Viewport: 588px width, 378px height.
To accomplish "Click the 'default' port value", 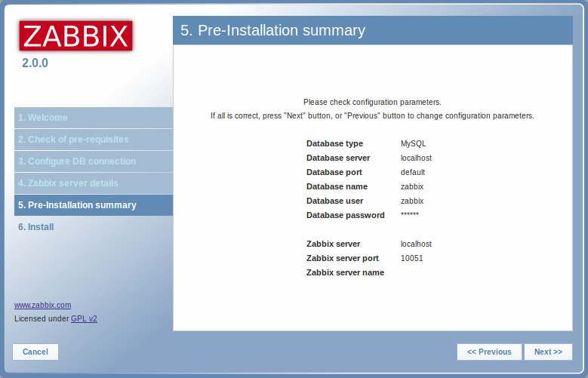I will (412, 172).
